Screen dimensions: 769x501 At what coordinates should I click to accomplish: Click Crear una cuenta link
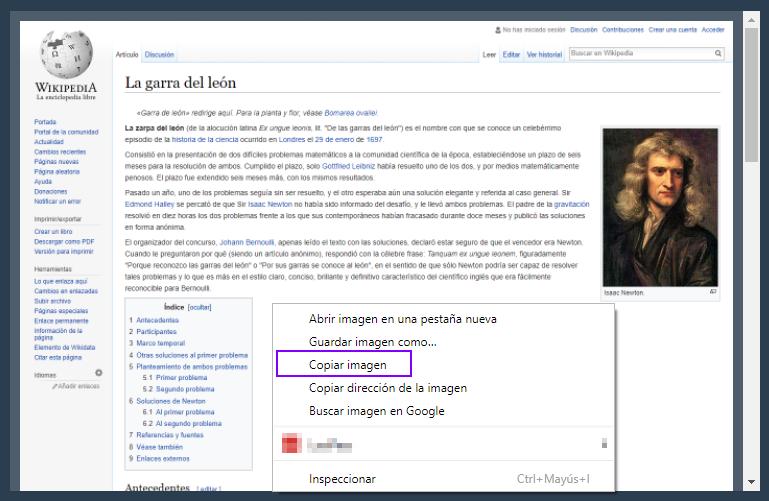pyautogui.click(x=672, y=30)
